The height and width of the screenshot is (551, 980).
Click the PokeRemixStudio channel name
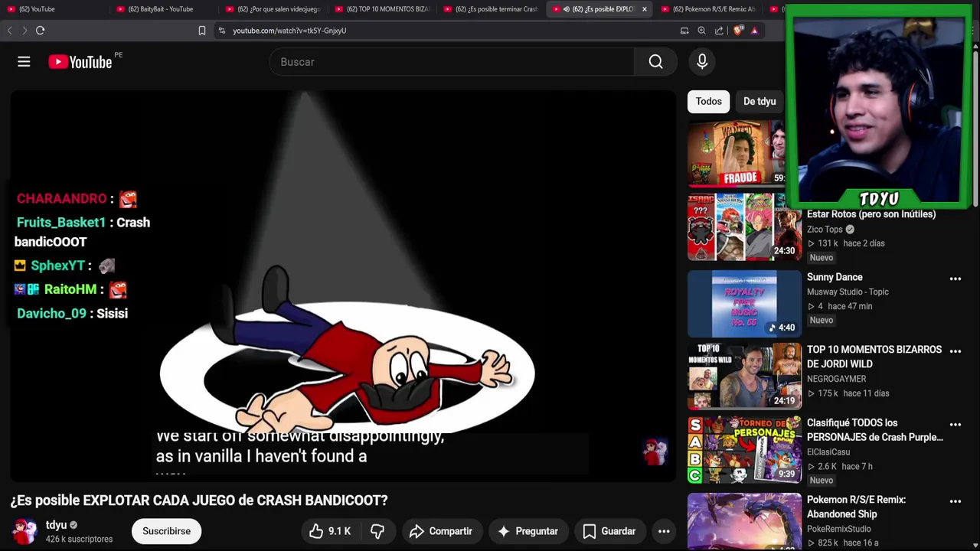[x=839, y=529]
